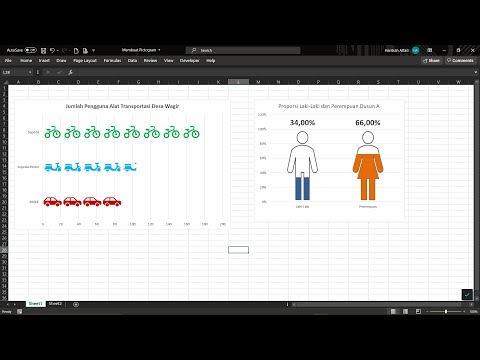Select column L header

tap(238, 82)
